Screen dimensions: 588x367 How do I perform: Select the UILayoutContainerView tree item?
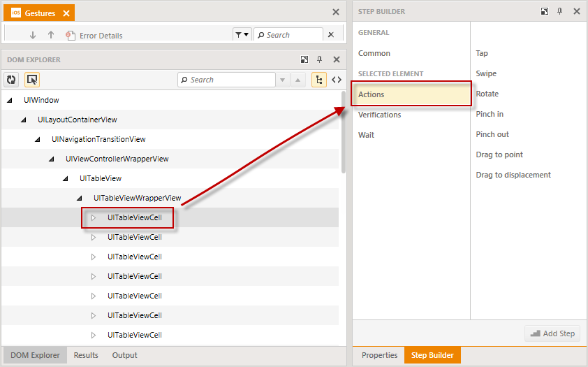[78, 120]
